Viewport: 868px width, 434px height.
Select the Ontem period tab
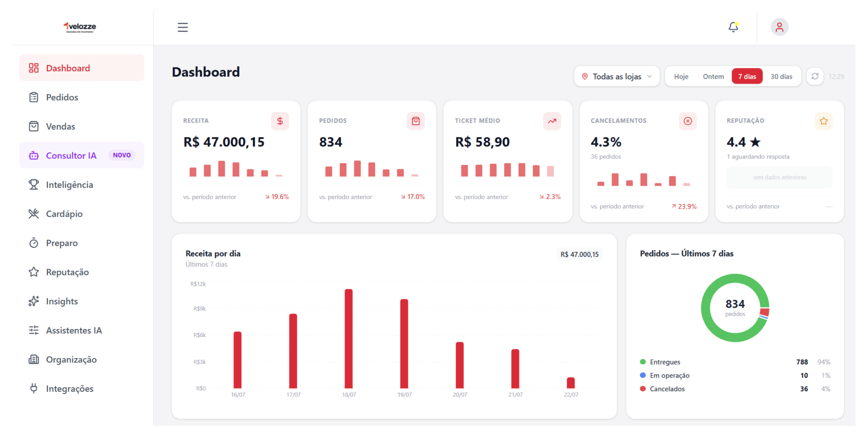pos(713,76)
